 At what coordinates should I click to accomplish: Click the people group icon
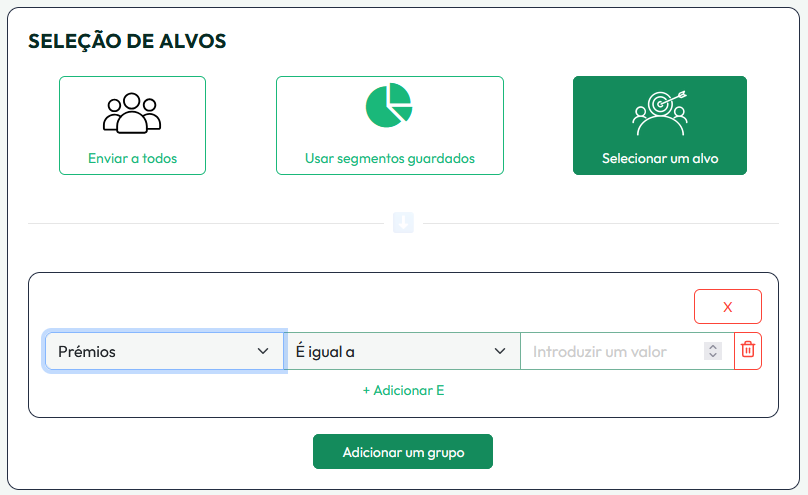click(132, 113)
